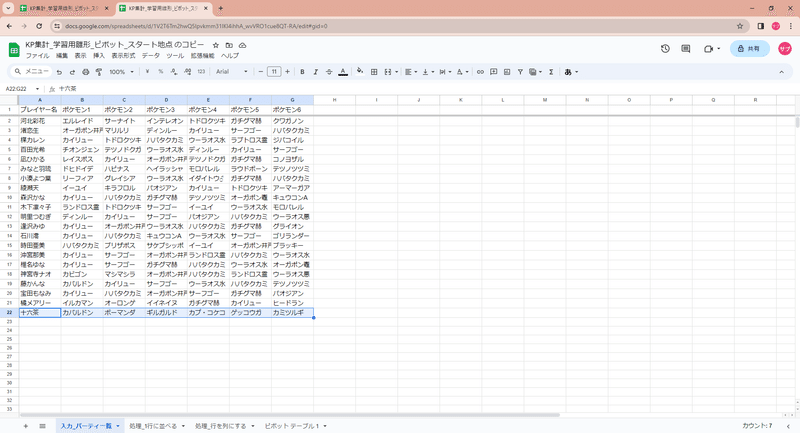The height and width of the screenshot is (433, 800).
Task: Click the font size 11 field
Action: 274,72
